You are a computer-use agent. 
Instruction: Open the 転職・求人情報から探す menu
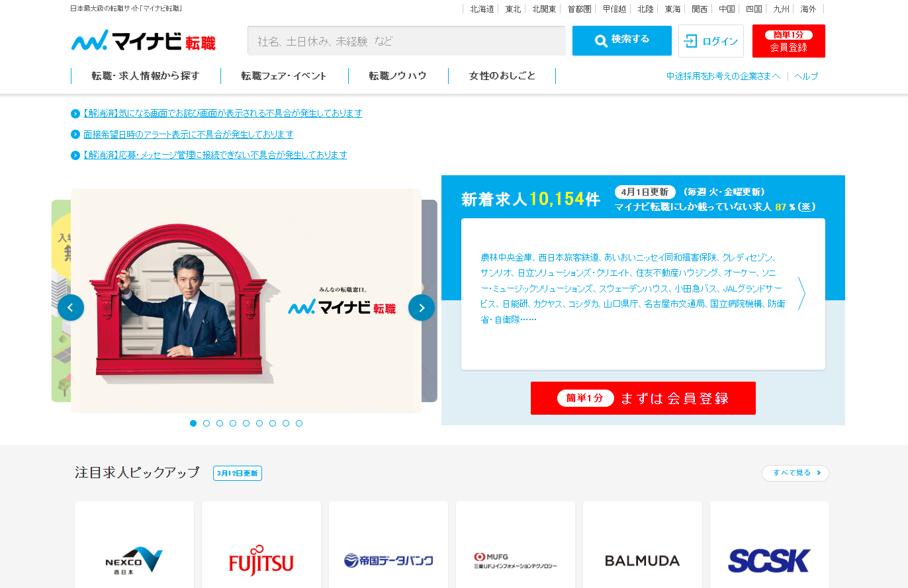146,76
